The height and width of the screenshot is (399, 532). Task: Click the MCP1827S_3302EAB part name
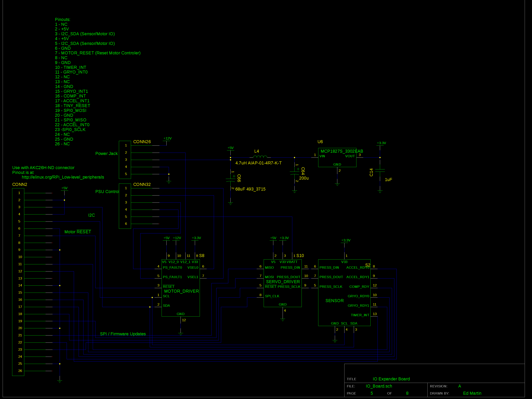(342, 151)
